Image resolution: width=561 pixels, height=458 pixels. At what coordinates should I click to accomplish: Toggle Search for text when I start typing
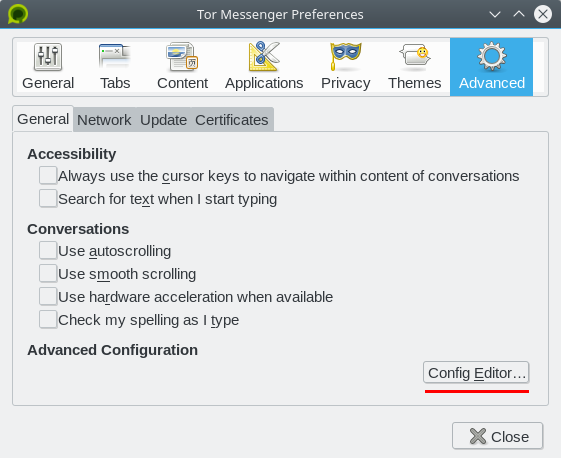point(48,198)
